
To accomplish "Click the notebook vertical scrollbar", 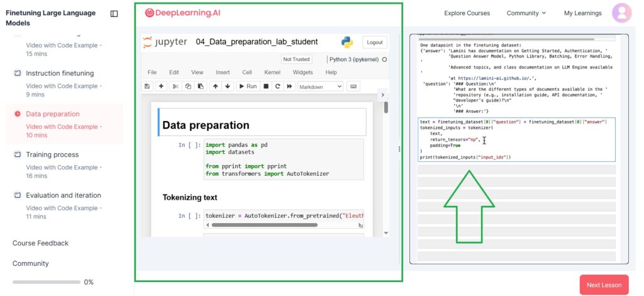I will coord(386,108).
